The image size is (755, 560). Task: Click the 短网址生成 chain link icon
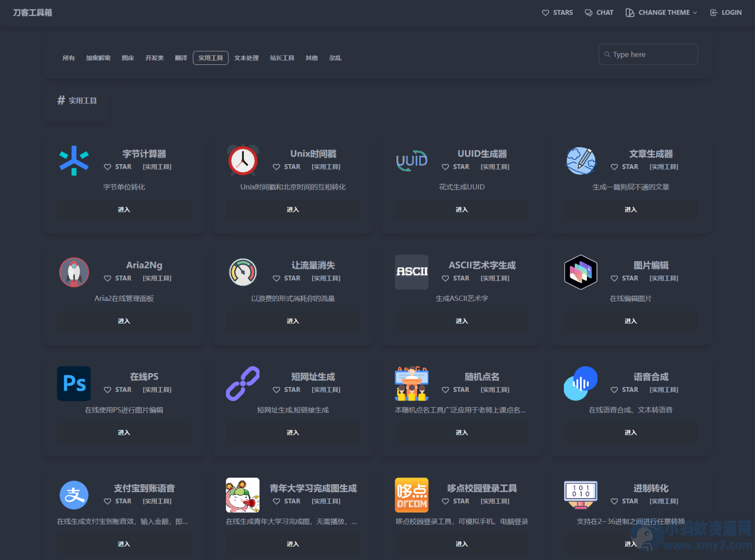point(243,383)
